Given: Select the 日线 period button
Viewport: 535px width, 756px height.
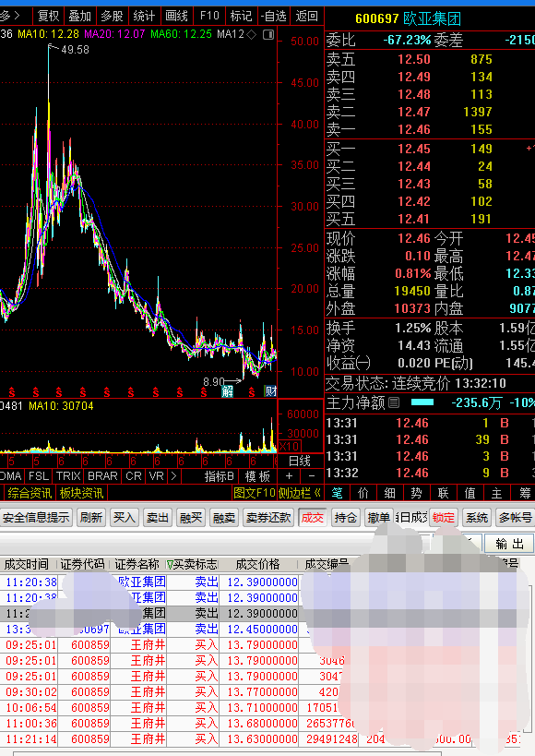Looking at the screenshot, I should (x=300, y=462).
